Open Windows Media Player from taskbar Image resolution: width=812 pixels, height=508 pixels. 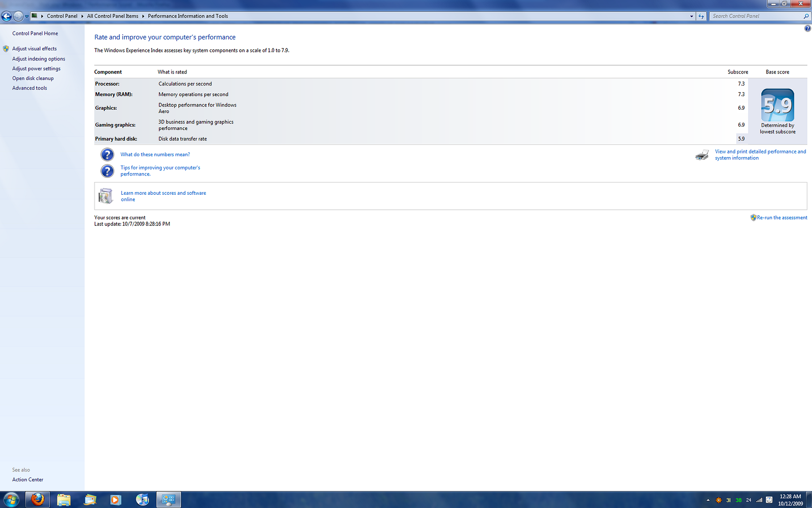click(x=116, y=500)
